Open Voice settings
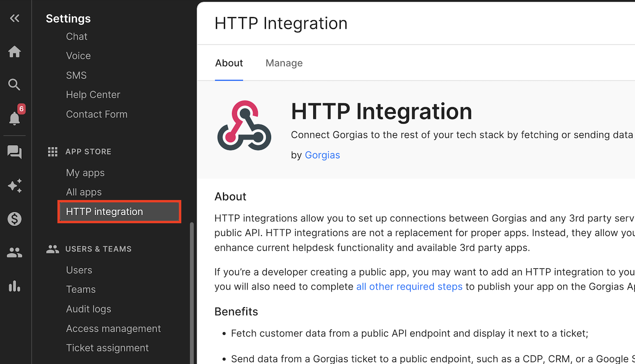The width and height of the screenshot is (635, 364). tap(78, 56)
